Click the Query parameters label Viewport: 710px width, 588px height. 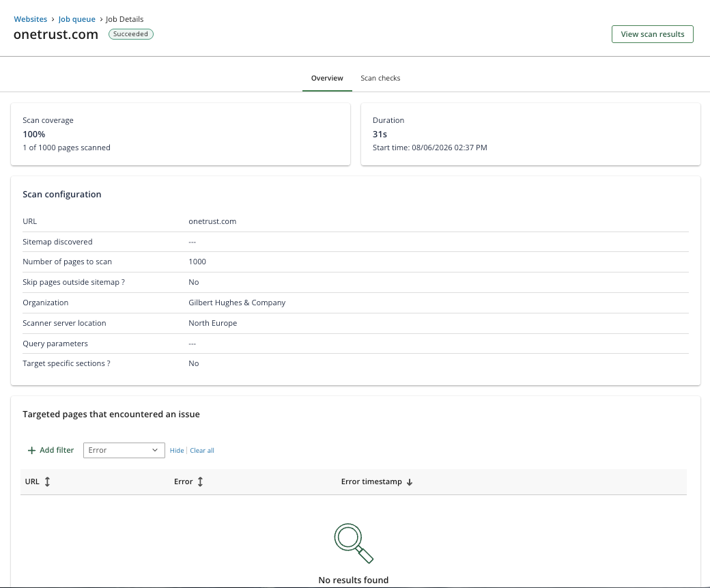[55, 344]
